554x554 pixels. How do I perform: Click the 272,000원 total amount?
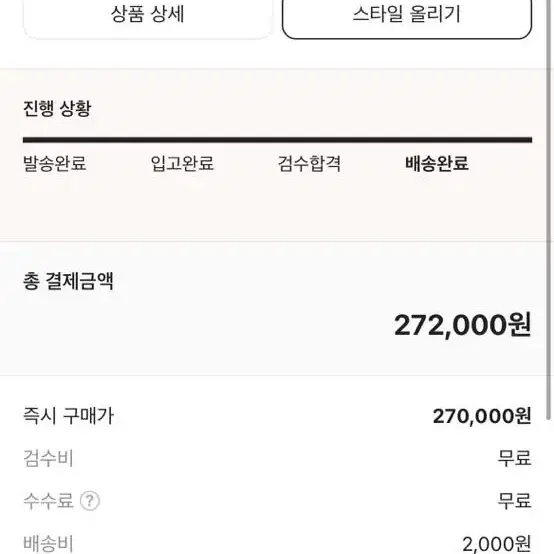[x=462, y=325]
